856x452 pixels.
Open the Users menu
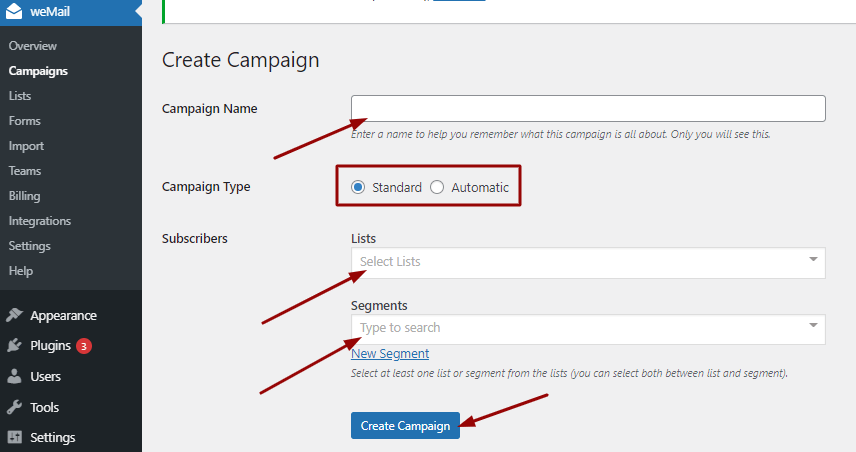coord(45,376)
